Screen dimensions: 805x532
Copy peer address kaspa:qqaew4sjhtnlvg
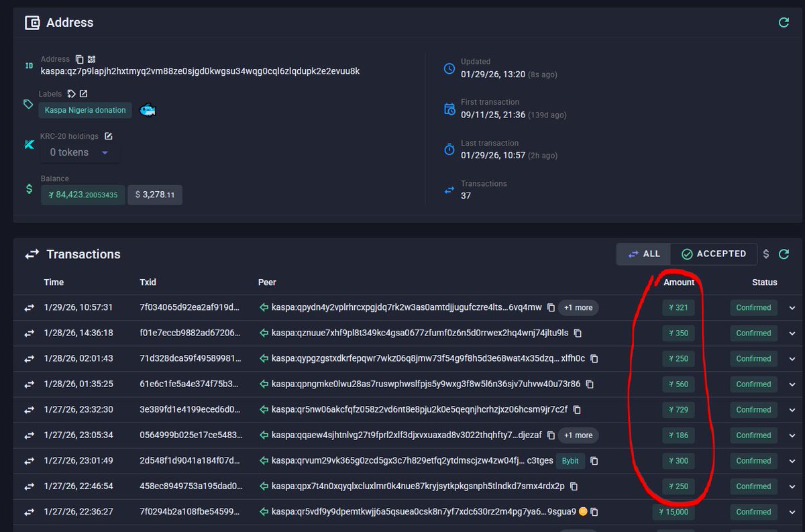(x=551, y=435)
